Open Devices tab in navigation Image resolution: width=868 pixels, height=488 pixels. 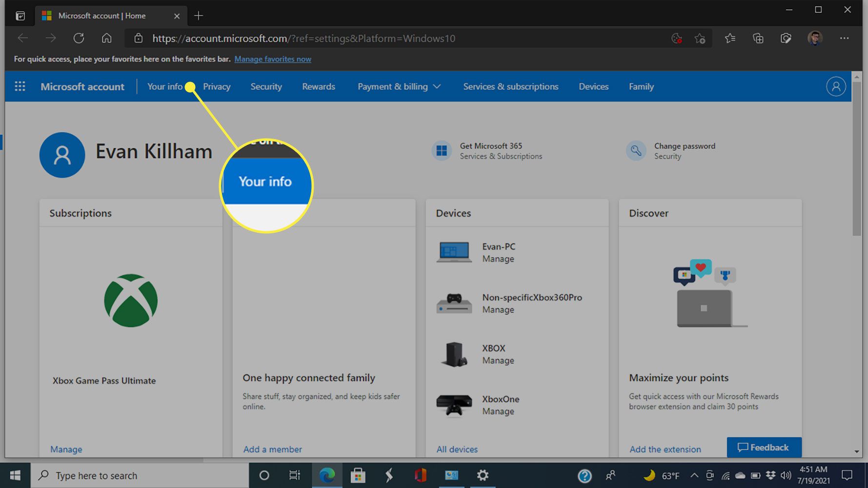pyautogui.click(x=593, y=86)
